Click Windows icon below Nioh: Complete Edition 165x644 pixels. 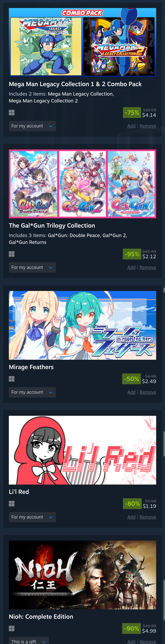(11, 628)
